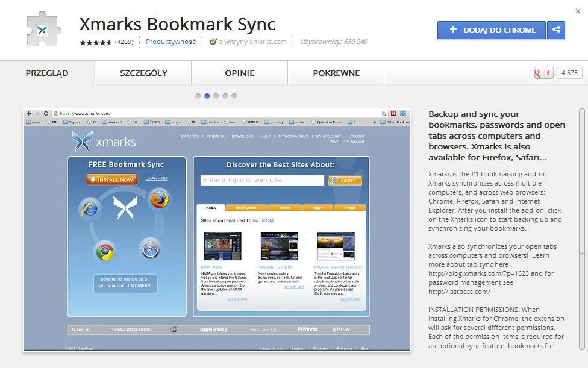Open the Pokrewne tab

coord(336,73)
